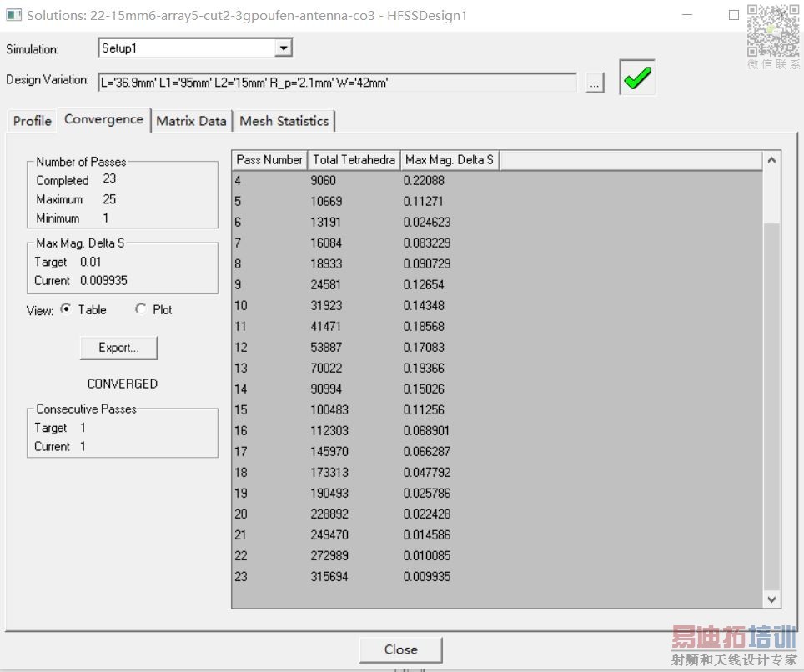The height and width of the screenshot is (672, 804).
Task: Minimize the Solutions window
Action: (687, 15)
